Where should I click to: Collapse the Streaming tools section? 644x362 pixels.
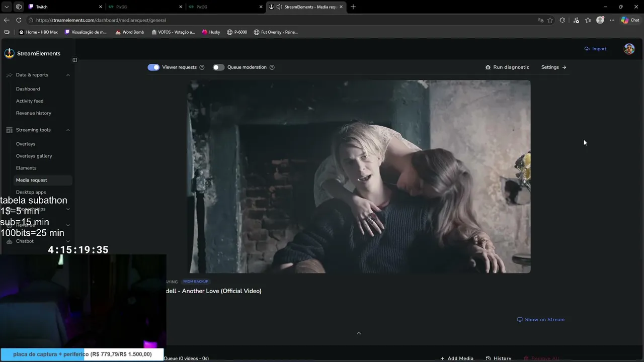pyautogui.click(x=68, y=130)
